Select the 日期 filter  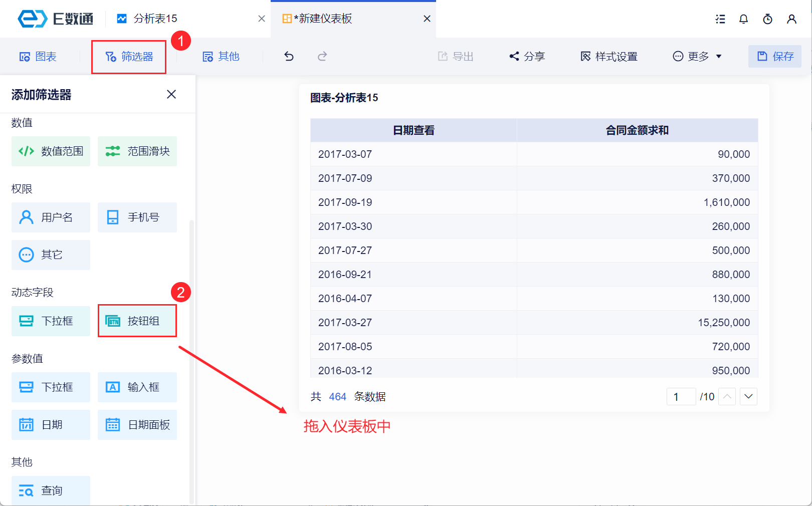click(x=51, y=425)
